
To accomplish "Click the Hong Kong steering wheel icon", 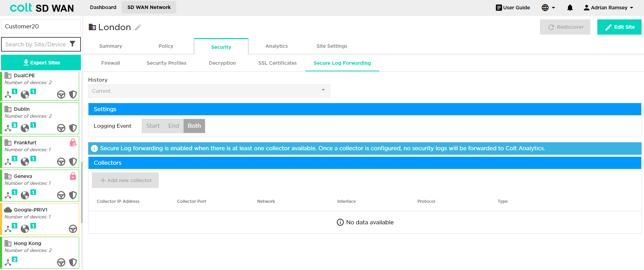I will pyautogui.click(x=61, y=262).
